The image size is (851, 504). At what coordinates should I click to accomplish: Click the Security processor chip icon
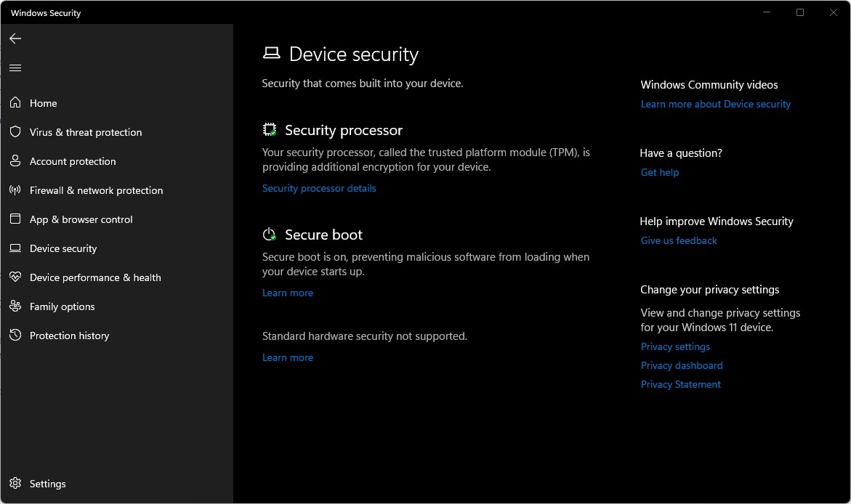click(x=270, y=130)
